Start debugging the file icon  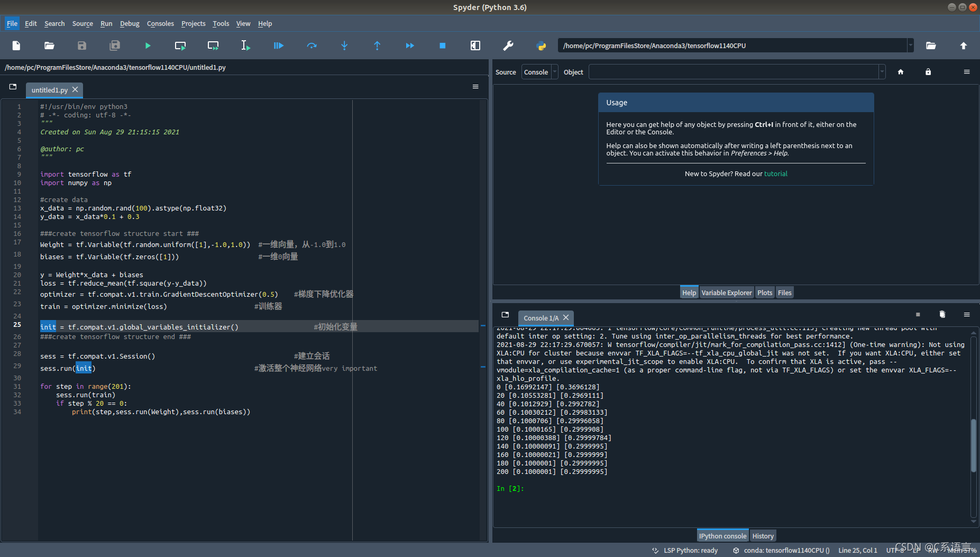(x=279, y=45)
